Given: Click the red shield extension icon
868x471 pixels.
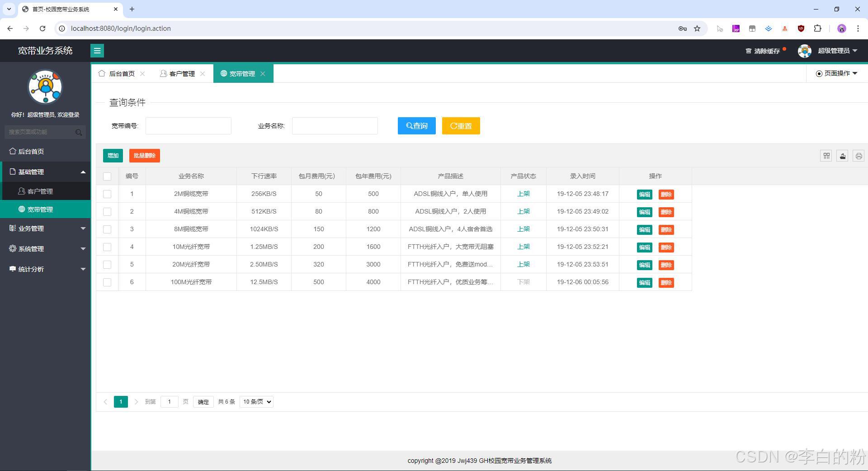Looking at the screenshot, I should [x=801, y=29].
